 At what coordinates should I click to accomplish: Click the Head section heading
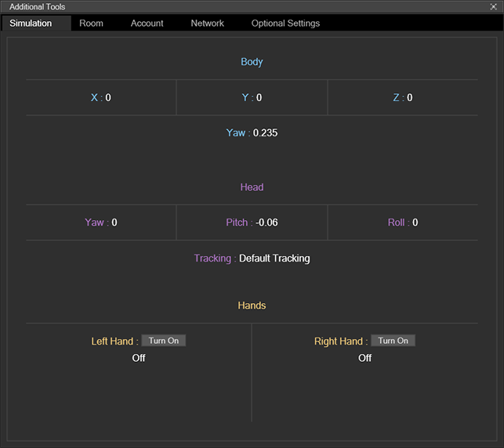pos(252,187)
